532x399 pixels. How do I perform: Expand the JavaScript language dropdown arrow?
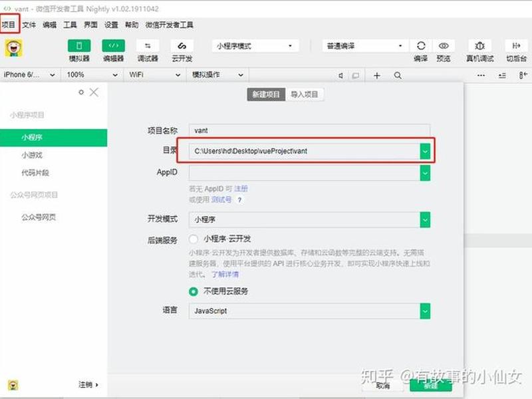[x=425, y=311]
